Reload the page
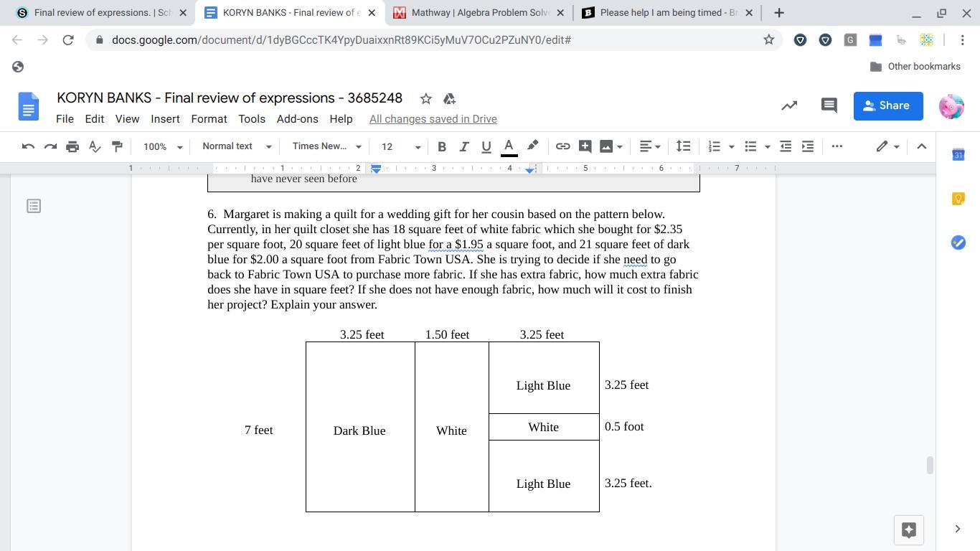The image size is (980, 551). pos(68,40)
